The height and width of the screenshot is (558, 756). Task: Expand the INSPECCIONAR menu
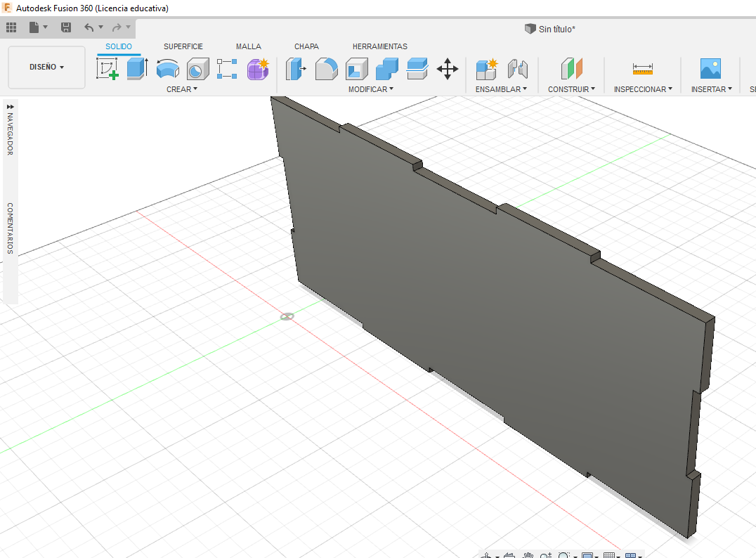point(643,89)
